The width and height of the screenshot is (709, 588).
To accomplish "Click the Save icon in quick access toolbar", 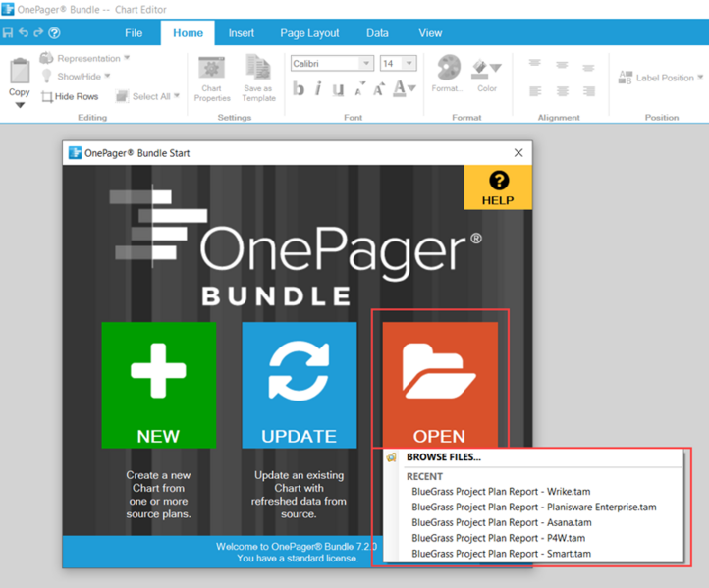I will 8,33.
